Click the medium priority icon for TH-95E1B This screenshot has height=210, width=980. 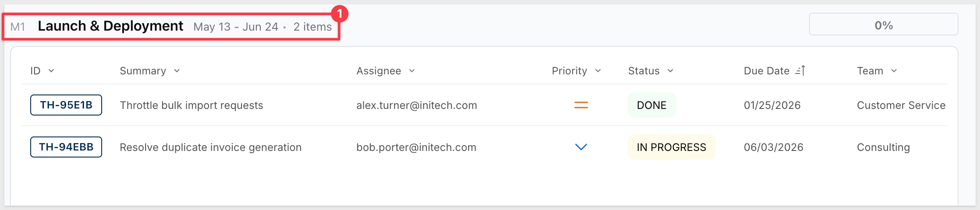click(x=581, y=105)
